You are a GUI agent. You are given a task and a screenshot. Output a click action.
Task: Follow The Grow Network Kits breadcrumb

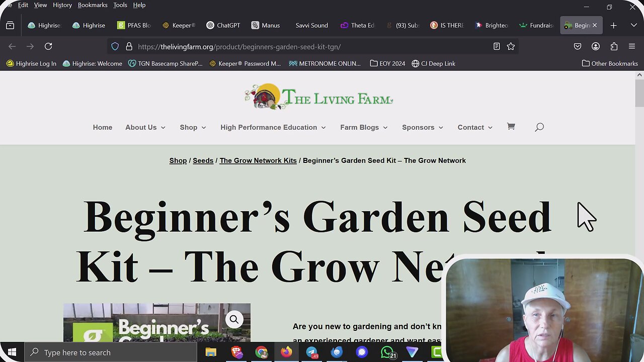click(x=258, y=160)
